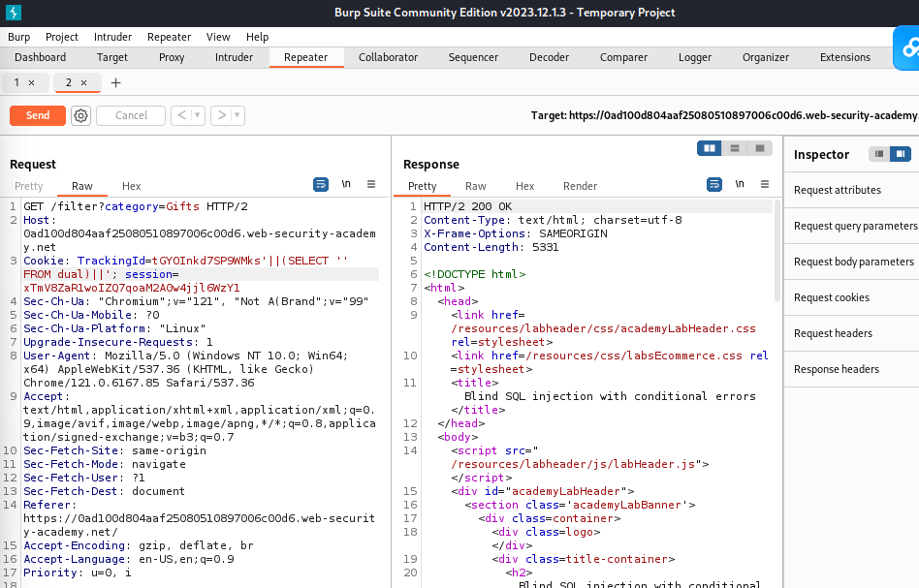The width and height of the screenshot is (919, 588).
Task: Set Inspector layout to left docked icon
Action: pos(879,154)
